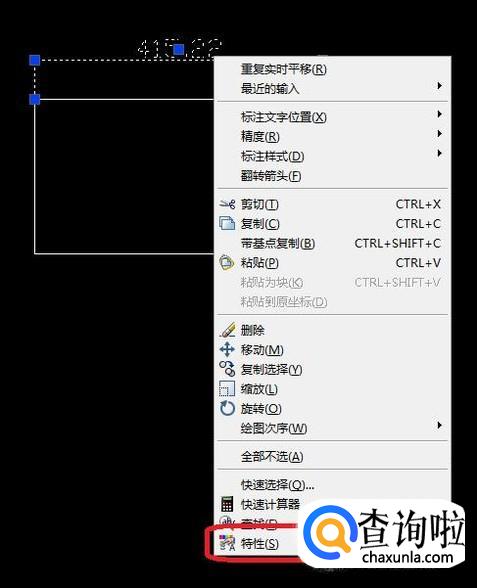Click the calculator icon beside 快速计算器
This screenshot has height=588, width=477.
(227, 504)
